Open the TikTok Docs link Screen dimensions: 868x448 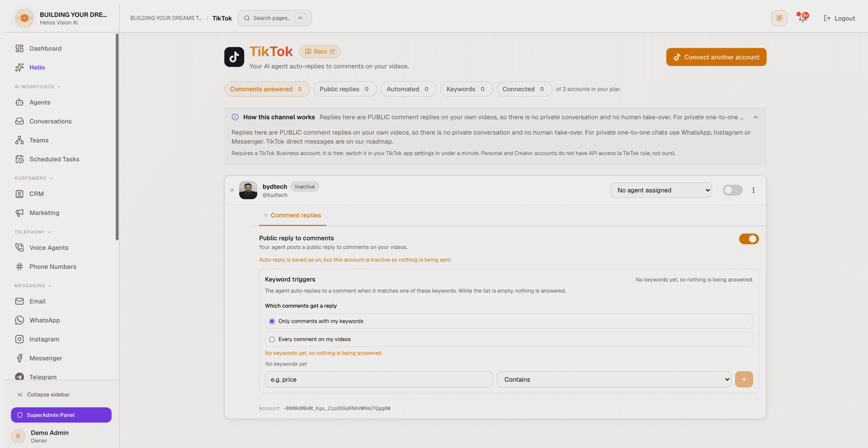(320, 52)
